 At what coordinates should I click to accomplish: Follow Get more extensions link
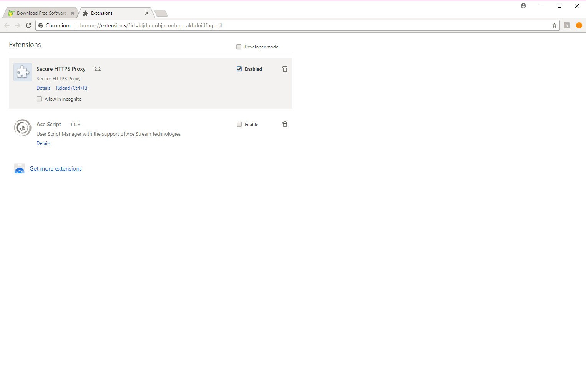pos(56,169)
